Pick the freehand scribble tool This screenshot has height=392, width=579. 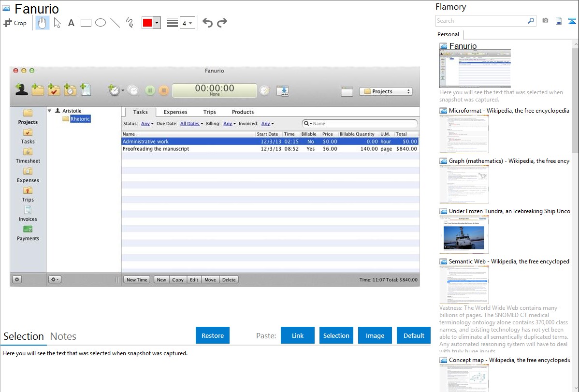(x=130, y=23)
